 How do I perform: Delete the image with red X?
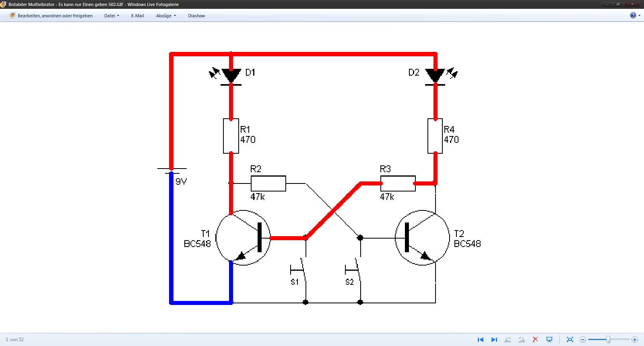(x=535, y=340)
